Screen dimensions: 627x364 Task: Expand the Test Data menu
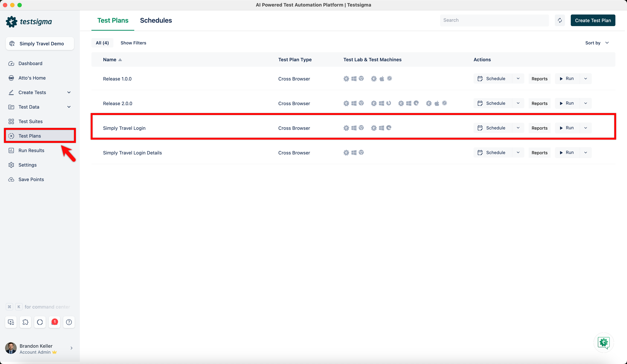click(x=69, y=107)
